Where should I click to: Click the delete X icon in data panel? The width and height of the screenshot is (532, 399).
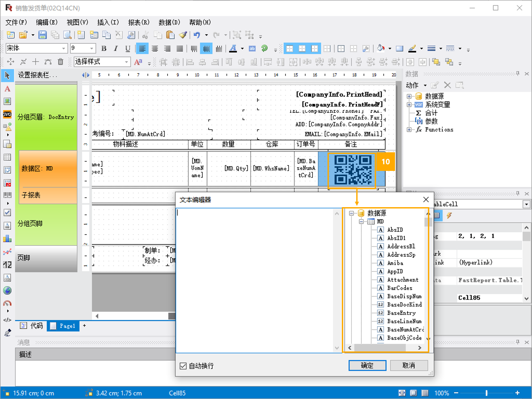click(x=448, y=85)
